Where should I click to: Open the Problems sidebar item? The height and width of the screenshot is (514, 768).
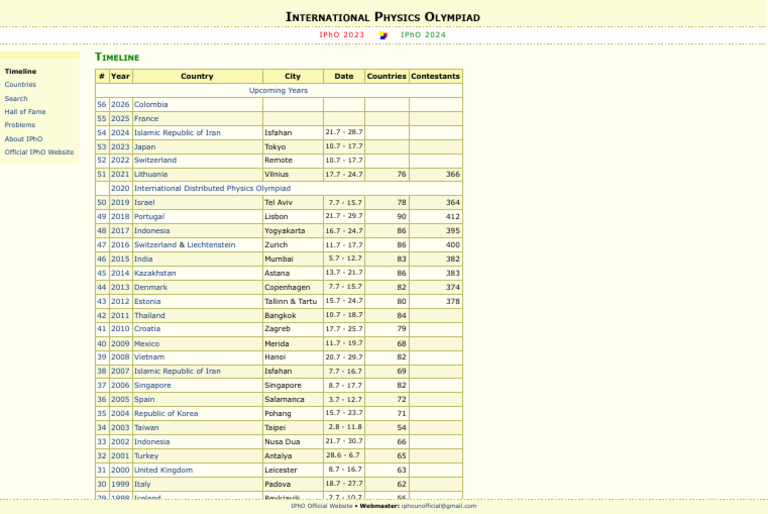pyautogui.click(x=19, y=125)
